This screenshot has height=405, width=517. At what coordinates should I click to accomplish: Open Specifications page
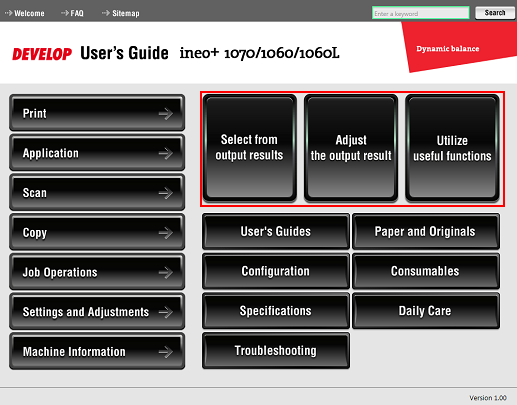pos(276,311)
